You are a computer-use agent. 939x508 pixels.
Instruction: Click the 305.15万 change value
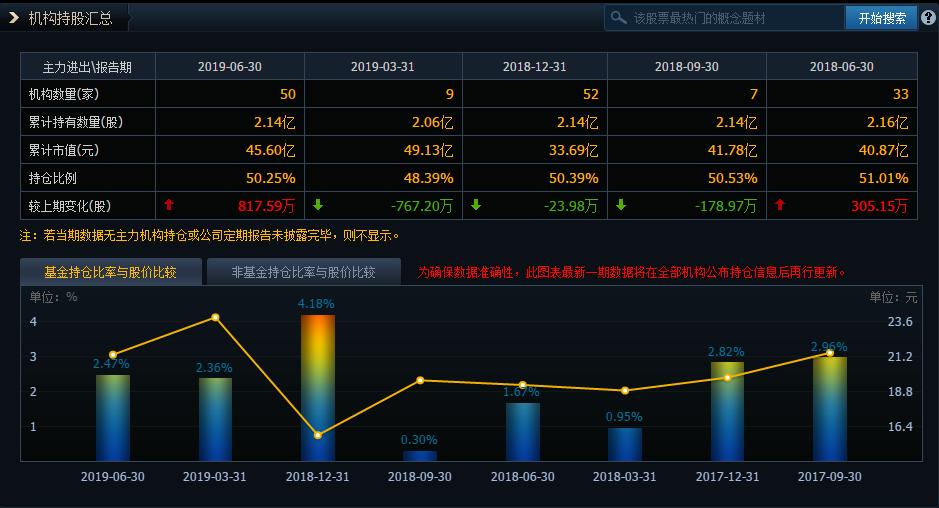point(880,206)
